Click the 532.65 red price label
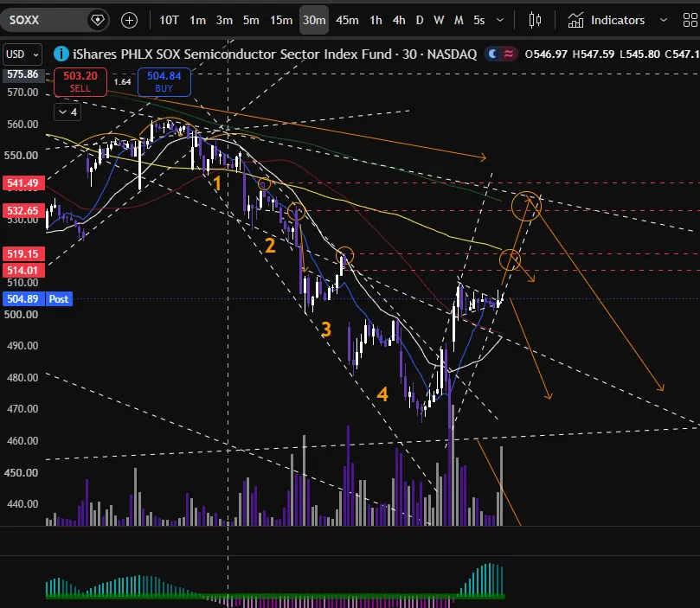 coord(23,210)
